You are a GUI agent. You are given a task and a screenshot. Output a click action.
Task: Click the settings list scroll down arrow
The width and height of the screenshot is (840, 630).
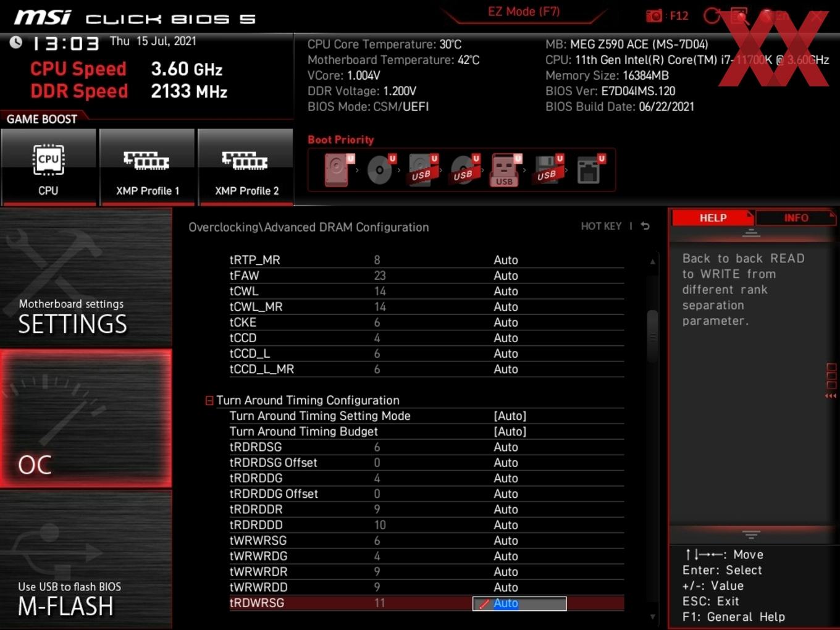[x=652, y=616]
